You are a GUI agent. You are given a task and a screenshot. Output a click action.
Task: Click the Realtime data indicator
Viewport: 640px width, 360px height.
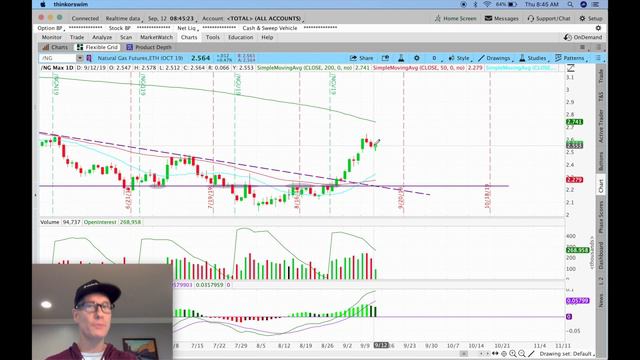tap(123, 18)
